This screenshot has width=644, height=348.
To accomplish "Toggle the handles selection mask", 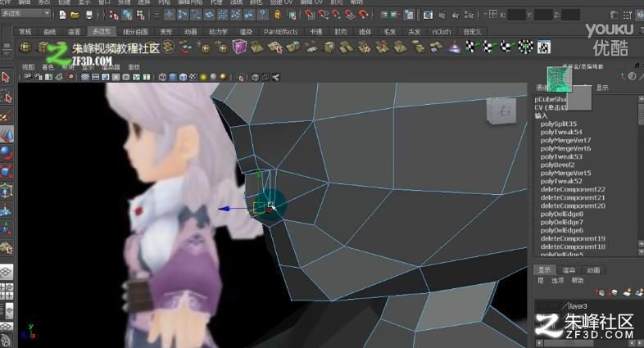I will click(x=170, y=16).
